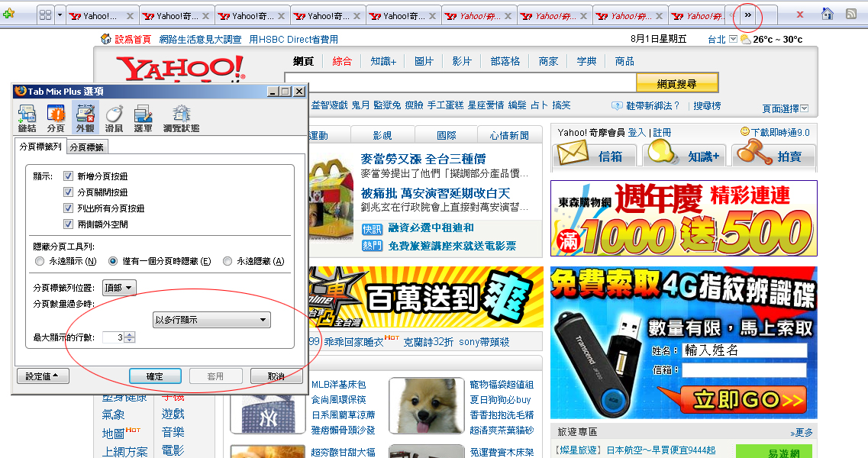The width and height of the screenshot is (868, 458).
Task: Select the 影片 search category tab
Action: pos(462,62)
